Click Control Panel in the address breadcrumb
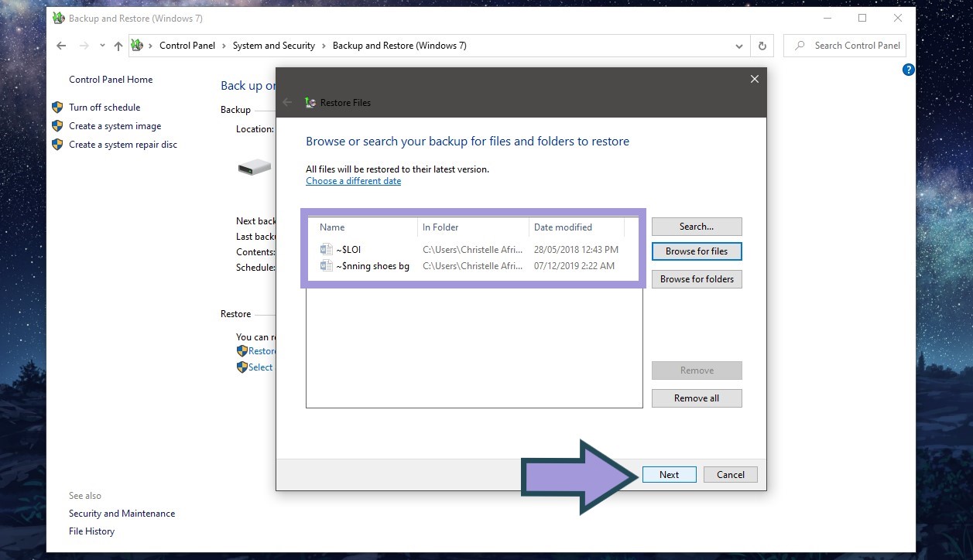Image resolution: width=973 pixels, height=560 pixels. tap(187, 46)
